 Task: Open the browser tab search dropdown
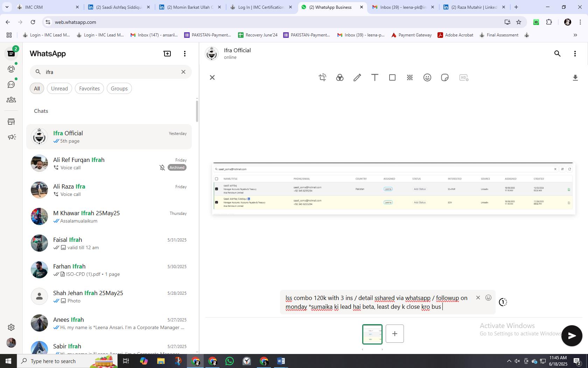[x=7, y=7]
